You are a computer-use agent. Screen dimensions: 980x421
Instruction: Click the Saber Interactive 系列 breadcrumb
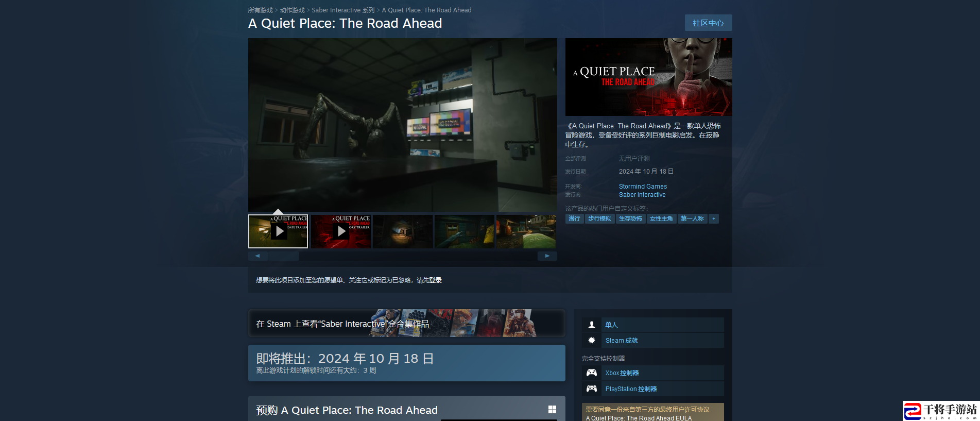click(343, 10)
